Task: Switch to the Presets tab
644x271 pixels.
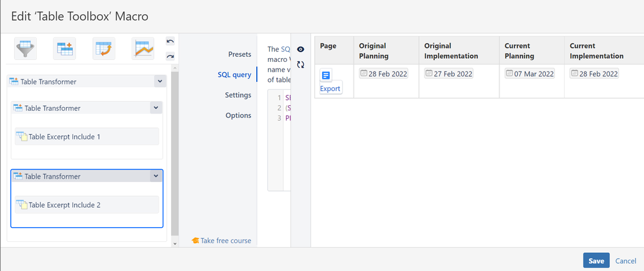Action: point(239,54)
